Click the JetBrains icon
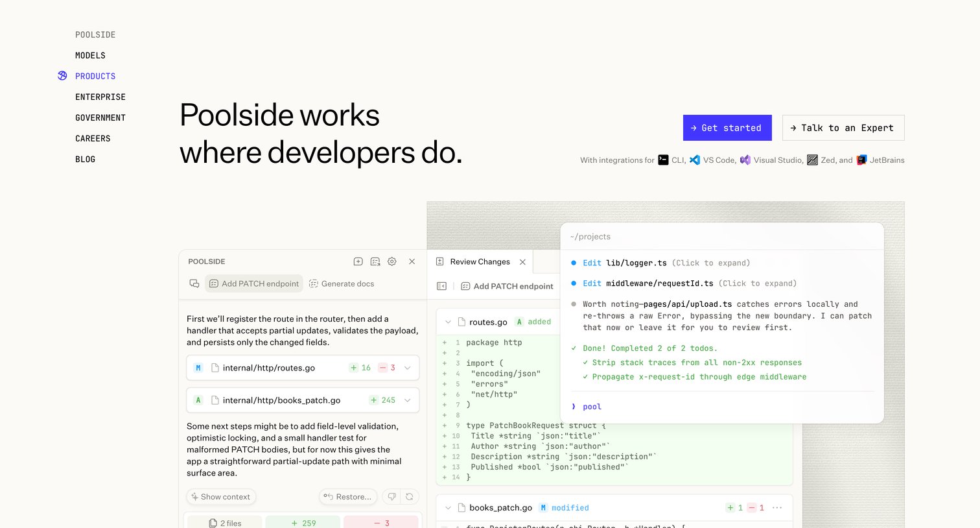This screenshot has height=528, width=980. 861,160
